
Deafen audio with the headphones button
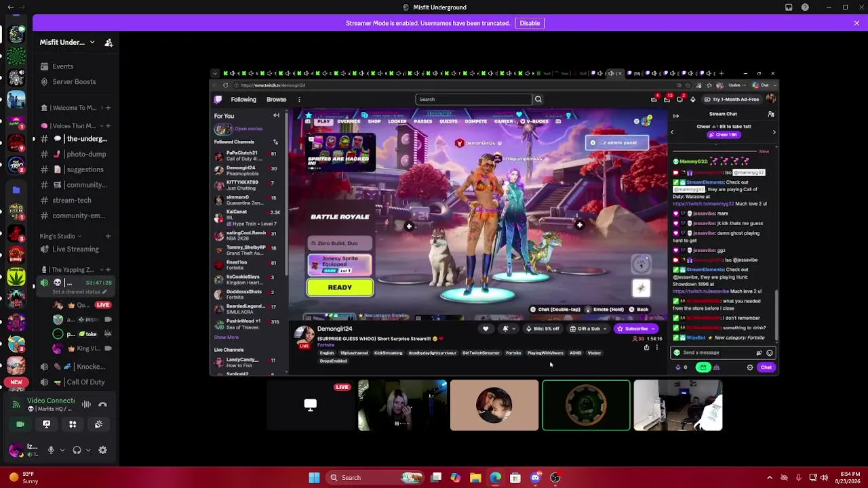[x=77, y=450]
